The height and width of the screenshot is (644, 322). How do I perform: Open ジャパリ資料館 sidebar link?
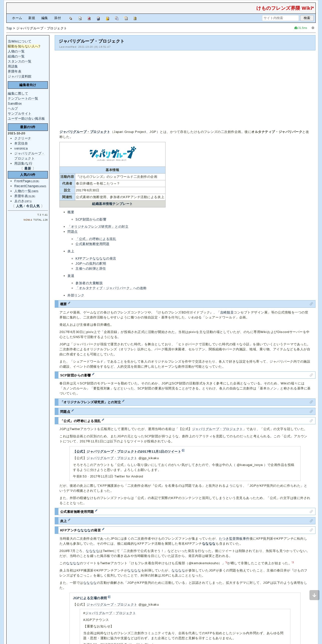(20, 76)
